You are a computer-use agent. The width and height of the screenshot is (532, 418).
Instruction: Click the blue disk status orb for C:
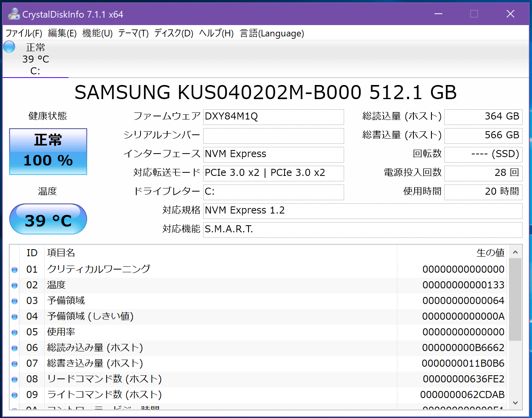(9, 47)
